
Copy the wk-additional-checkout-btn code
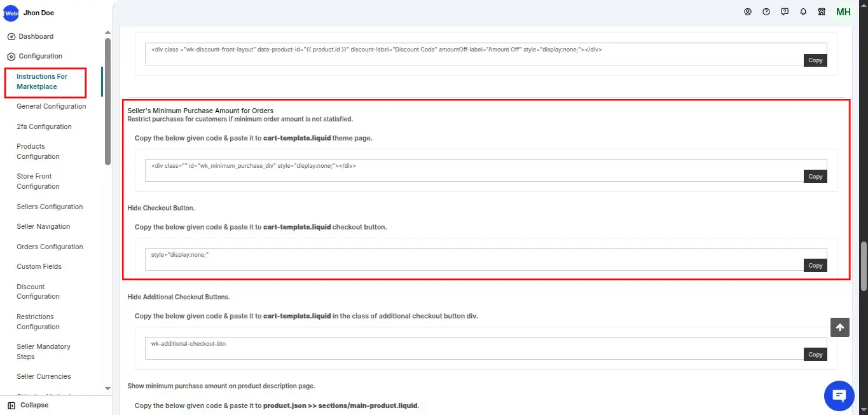pos(815,355)
